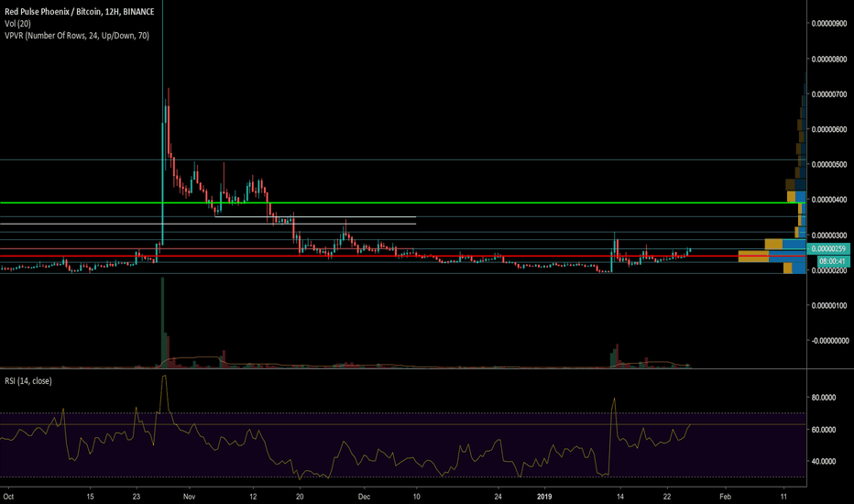
Task: Open the Vol (20) indicator label
Action: pyautogui.click(x=17, y=24)
